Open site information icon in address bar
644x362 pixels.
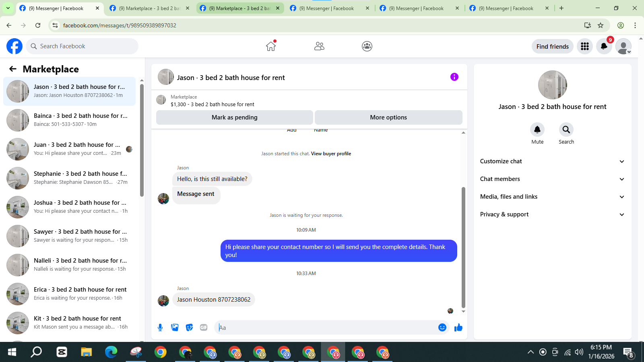pos(55,25)
